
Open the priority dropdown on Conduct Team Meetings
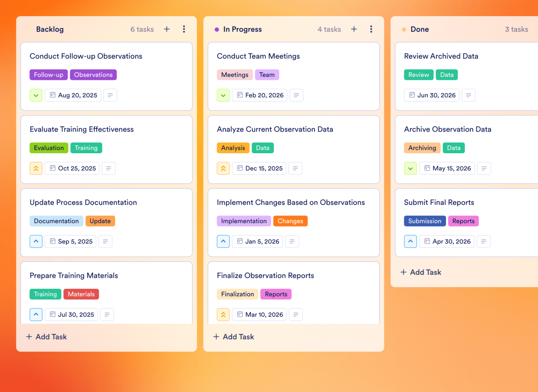coord(223,95)
